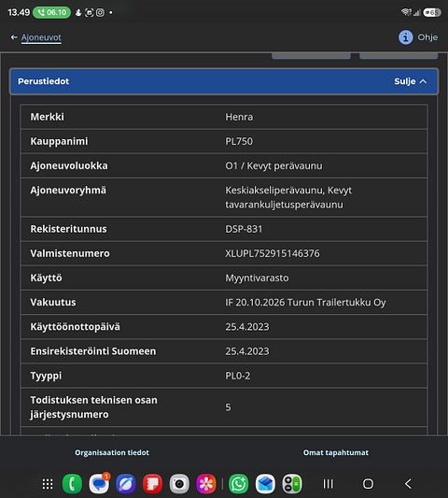Image resolution: width=448 pixels, height=498 pixels.
Task: Select the Kauppanimi value PL750
Action: click(239, 141)
